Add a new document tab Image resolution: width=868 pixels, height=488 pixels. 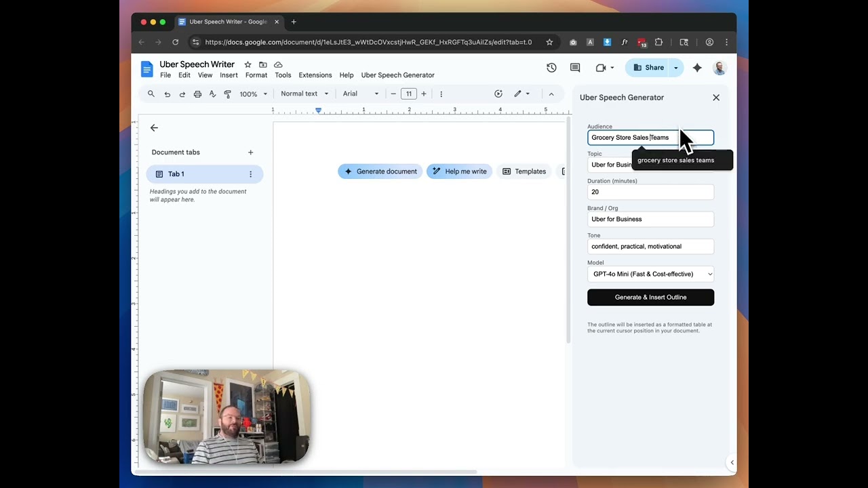250,152
